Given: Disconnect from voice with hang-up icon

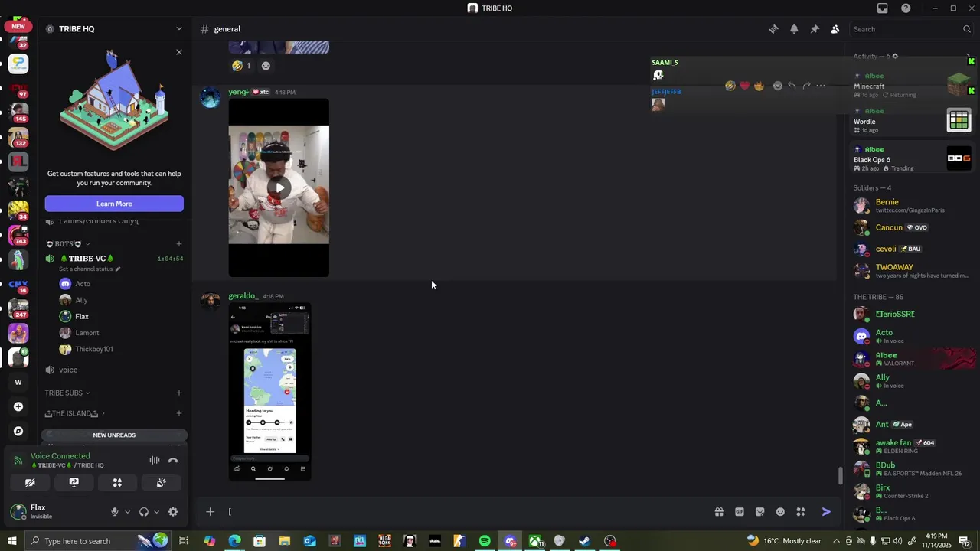Looking at the screenshot, I should point(173,460).
